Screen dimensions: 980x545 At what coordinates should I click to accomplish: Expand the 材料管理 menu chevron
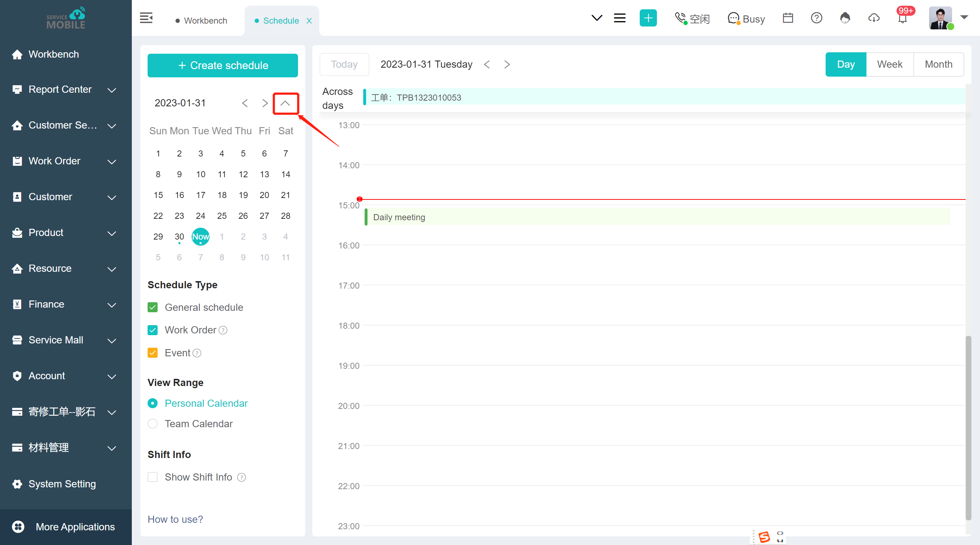(111, 448)
